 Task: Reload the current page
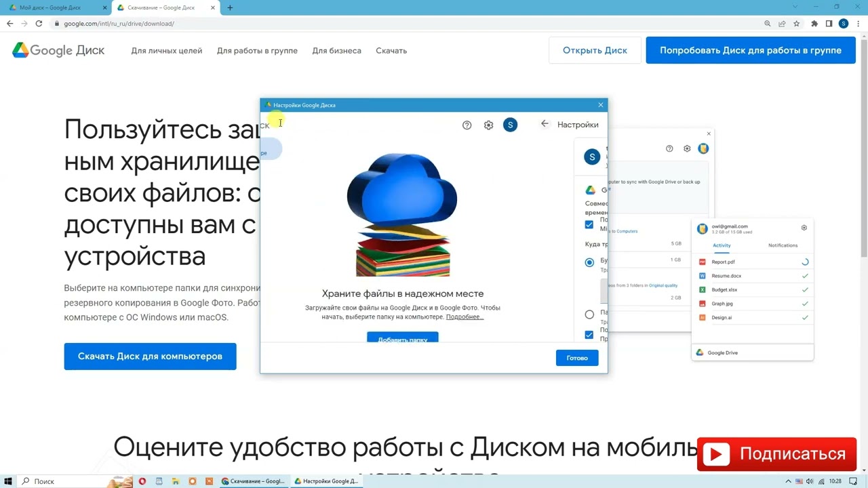coord(39,24)
